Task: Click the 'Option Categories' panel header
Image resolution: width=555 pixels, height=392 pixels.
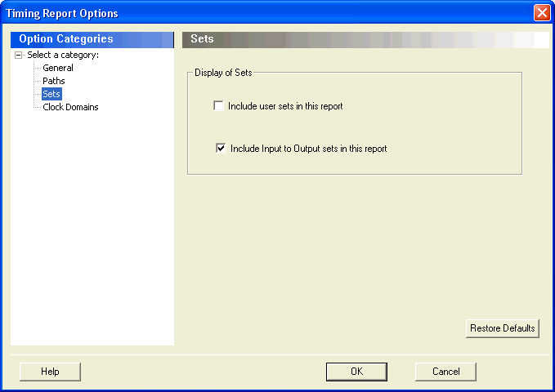Action: pyautogui.click(x=92, y=40)
